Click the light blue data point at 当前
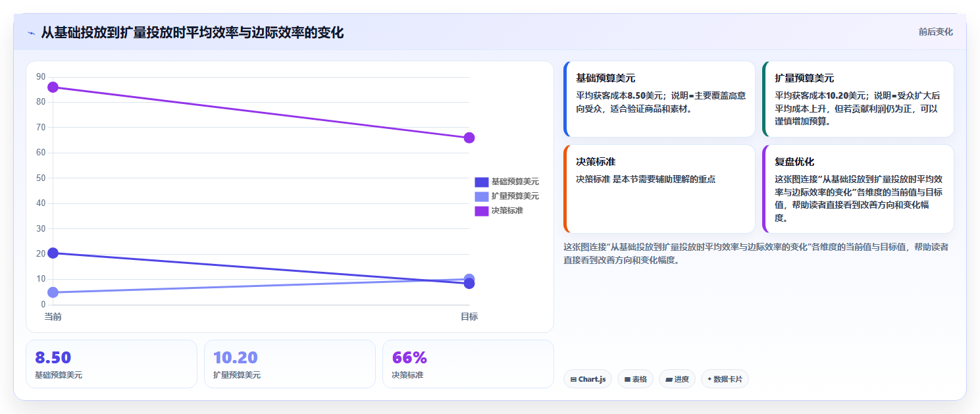This screenshot has width=980, height=414. (53, 292)
